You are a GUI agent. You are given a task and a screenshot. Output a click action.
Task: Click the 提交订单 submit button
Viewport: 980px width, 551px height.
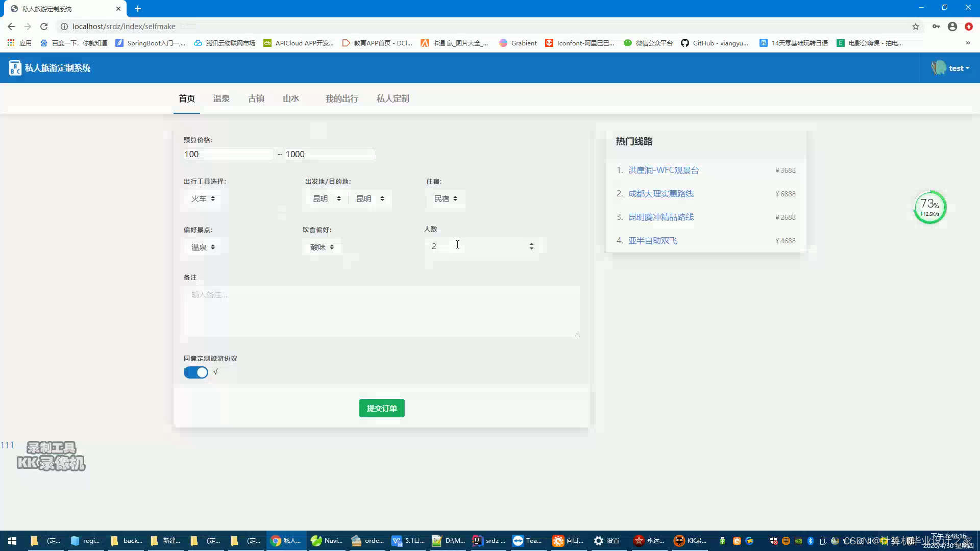(x=381, y=408)
